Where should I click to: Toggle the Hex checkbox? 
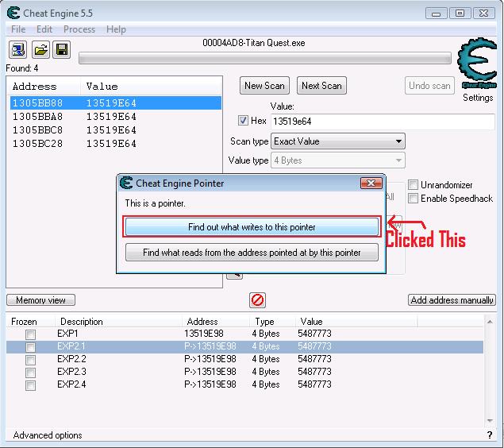coord(244,121)
